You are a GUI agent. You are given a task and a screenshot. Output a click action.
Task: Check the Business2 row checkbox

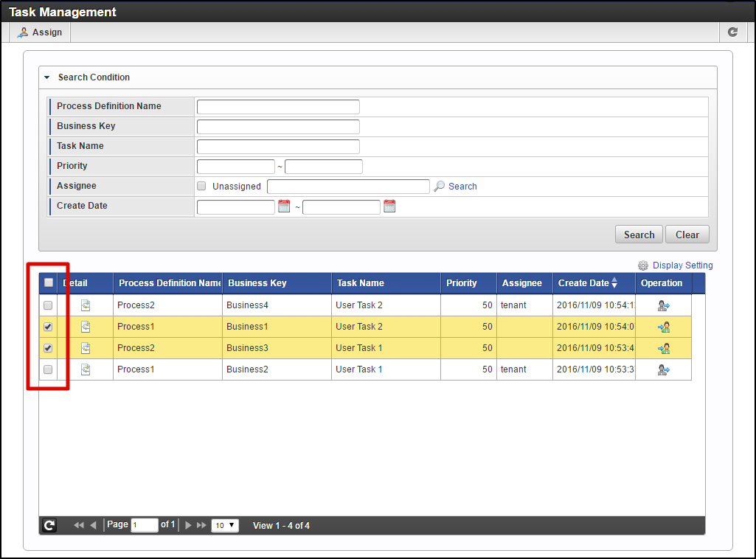click(x=48, y=369)
